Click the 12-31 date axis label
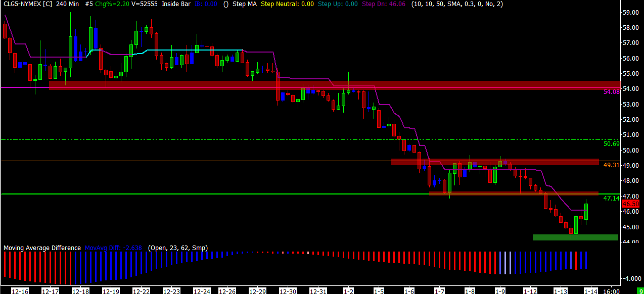The width and height of the screenshot is (644, 294). 318,291
